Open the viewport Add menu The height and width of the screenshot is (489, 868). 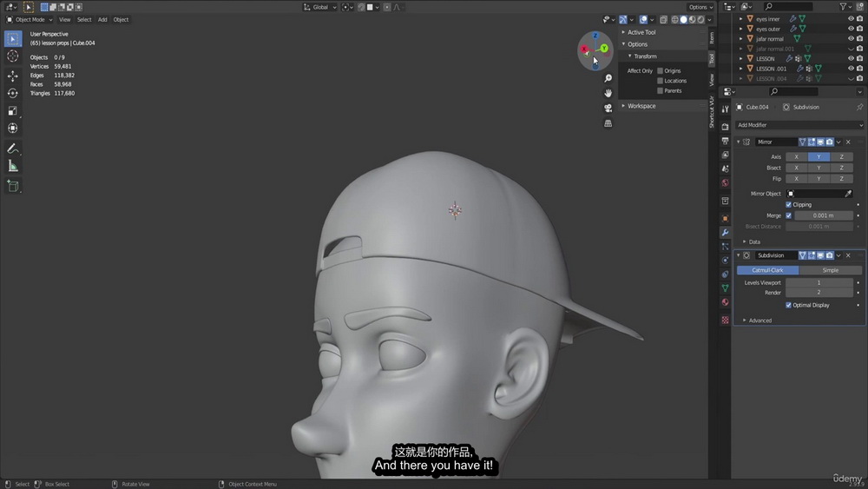[x=102, y=19]
